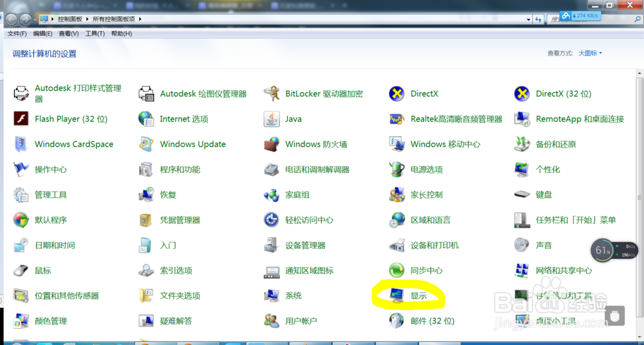Click the 键盘 keyboard icon

[x=522, y=194]
